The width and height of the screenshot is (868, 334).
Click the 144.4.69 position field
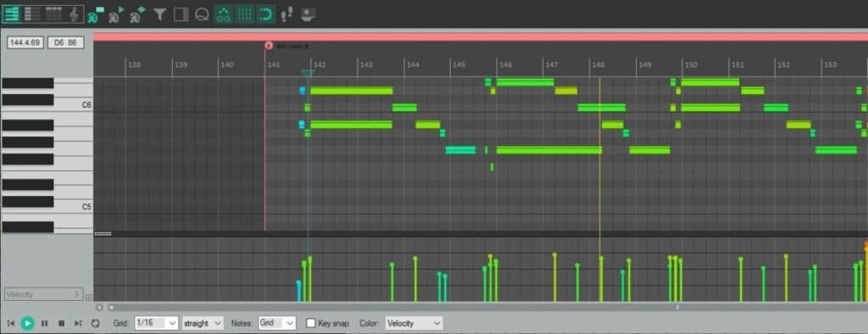pyautogui.click(x=25, y=42)
